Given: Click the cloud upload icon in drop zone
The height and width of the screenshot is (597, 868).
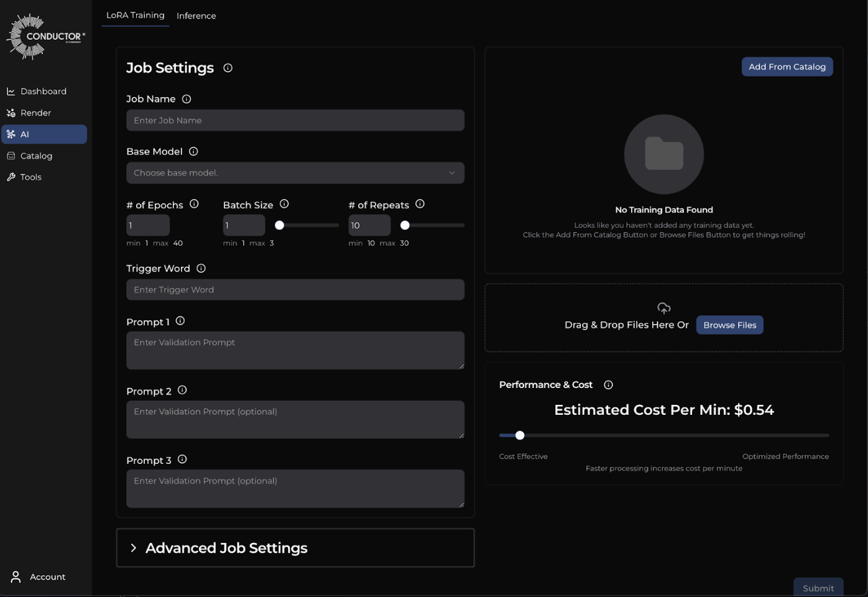Looking at the screenshot, I should 663,308.
